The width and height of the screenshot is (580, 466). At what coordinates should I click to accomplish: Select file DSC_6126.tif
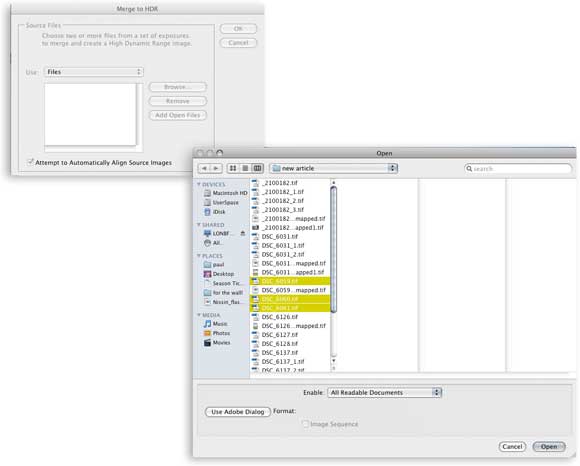pos(290,317)
